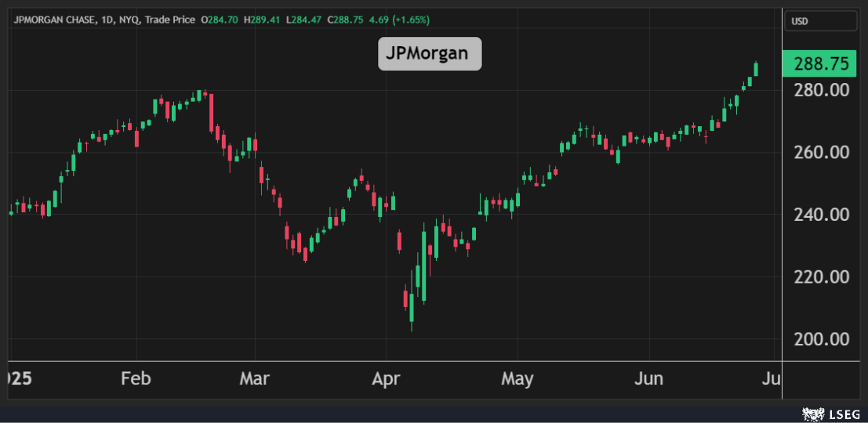Click the 260.00 price axis label
This screenshot has height=423, width=868.
coord(821,152)
